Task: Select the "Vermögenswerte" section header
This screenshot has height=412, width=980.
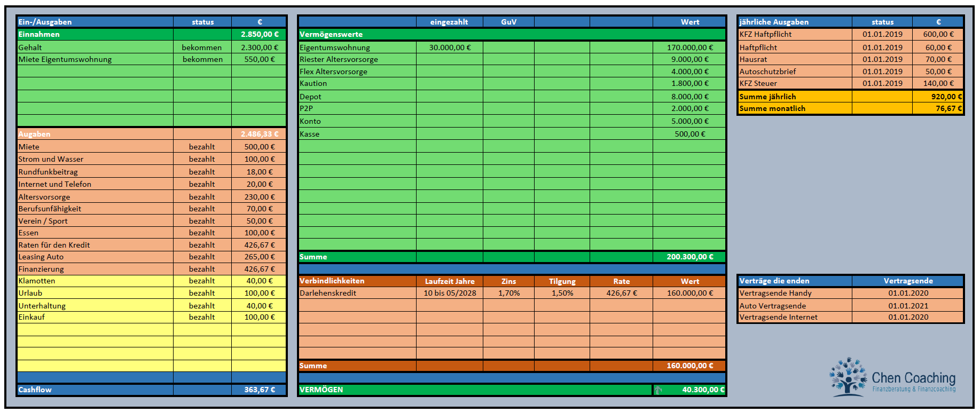Action: click(512, 34)
